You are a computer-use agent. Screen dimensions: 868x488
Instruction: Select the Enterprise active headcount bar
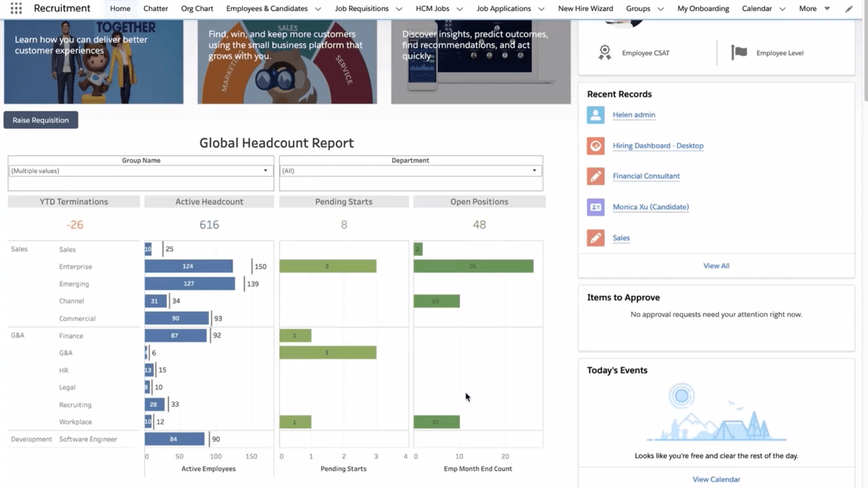(189, 266)
